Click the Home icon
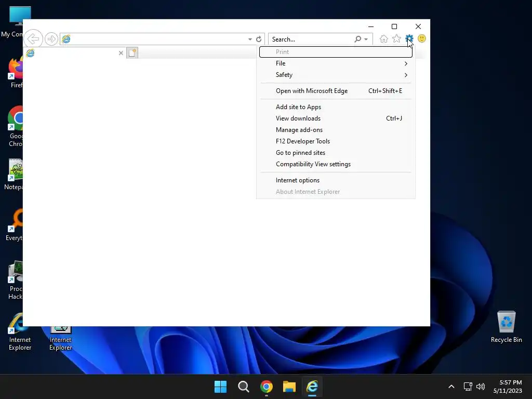Viewport: 532px width, 399px height. coord(384,38)
